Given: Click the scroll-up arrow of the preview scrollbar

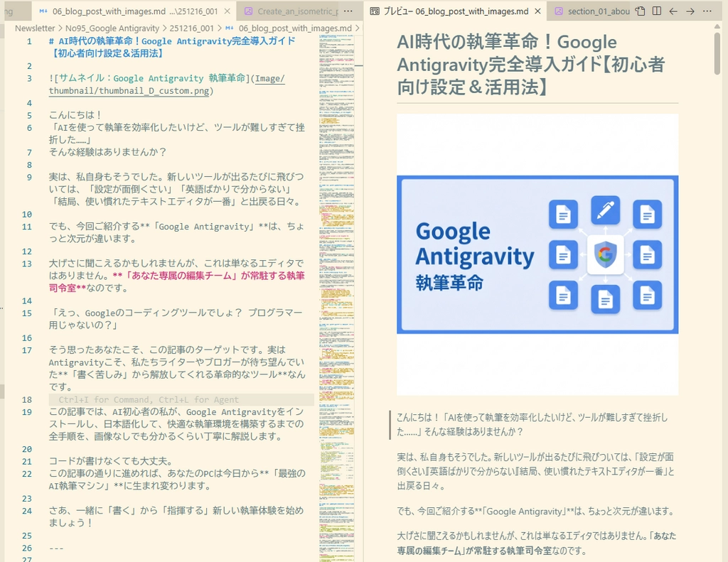Looking at the screenshot, I should pos(717,26).
